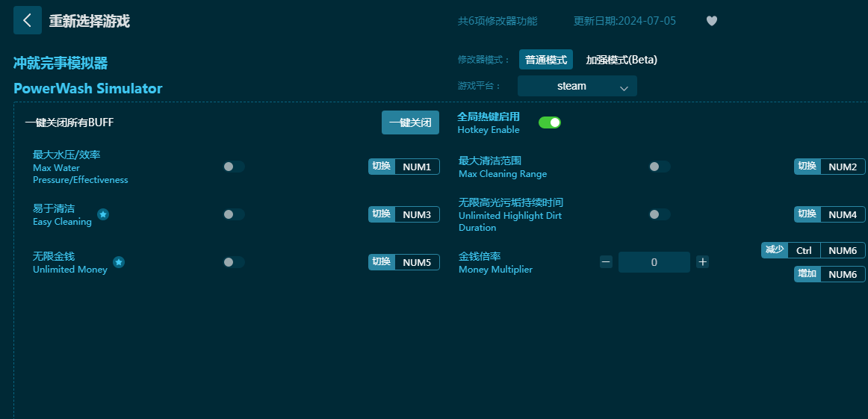Click 切换 label beside NUM1
The height and width of the screenshot is (419, 868).
pos(382,167)
